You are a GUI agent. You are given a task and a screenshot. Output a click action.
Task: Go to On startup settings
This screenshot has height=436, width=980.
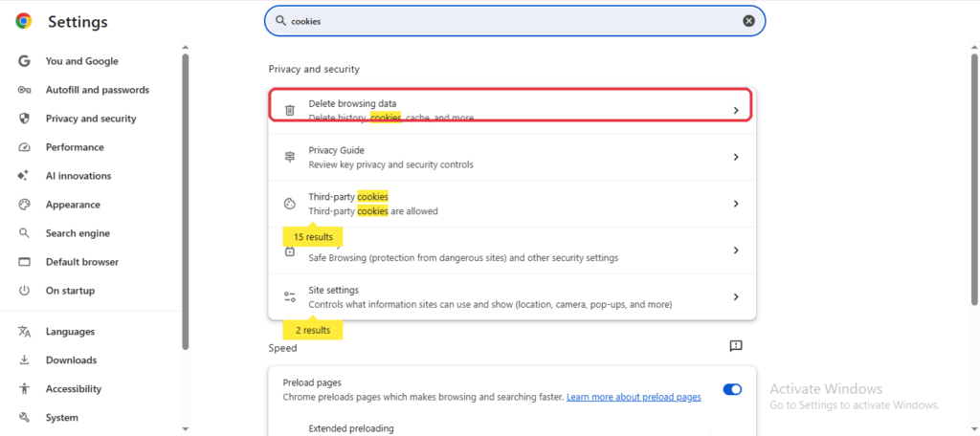coord(70,291)
